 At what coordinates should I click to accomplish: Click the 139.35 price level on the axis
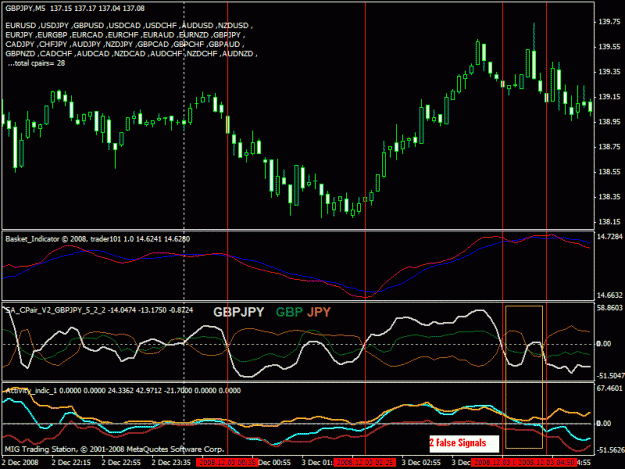point(609,72)
